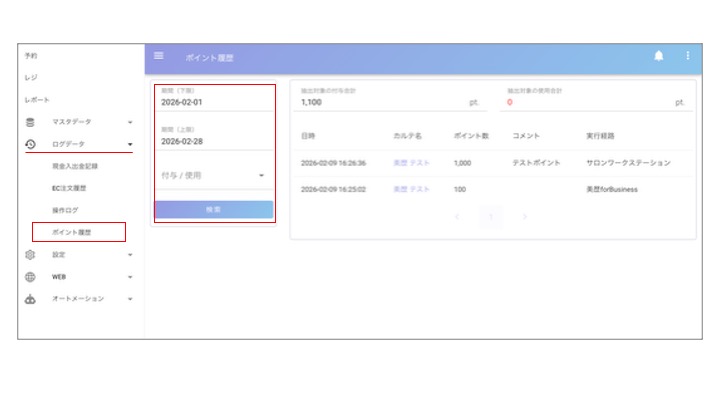The width and height of the screenshot is (720, 405).
Task: Click the マスタデータ database icon
Action: tap(30, 122)
